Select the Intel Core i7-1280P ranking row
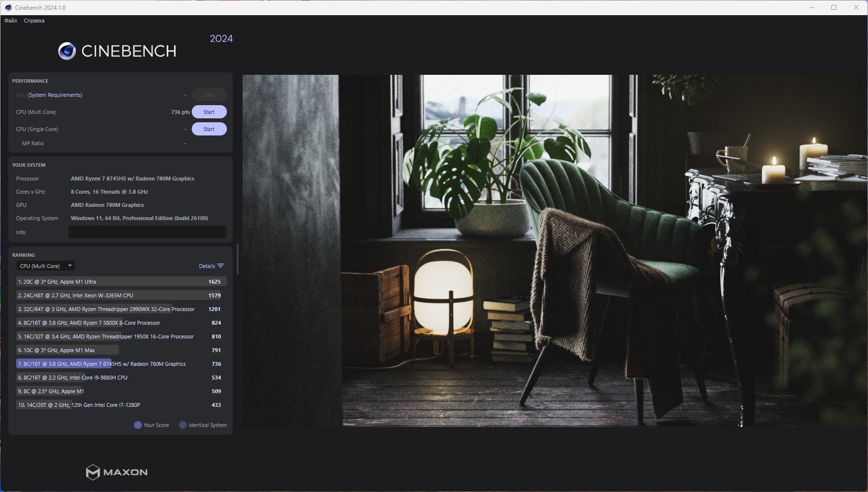 click(x=121, y=405)
